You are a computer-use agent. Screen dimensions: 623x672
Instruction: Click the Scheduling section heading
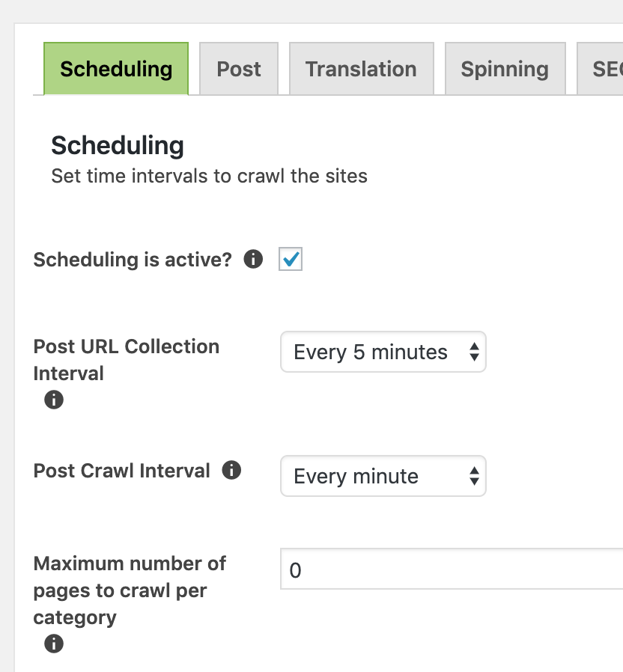[x=118, y=146]
